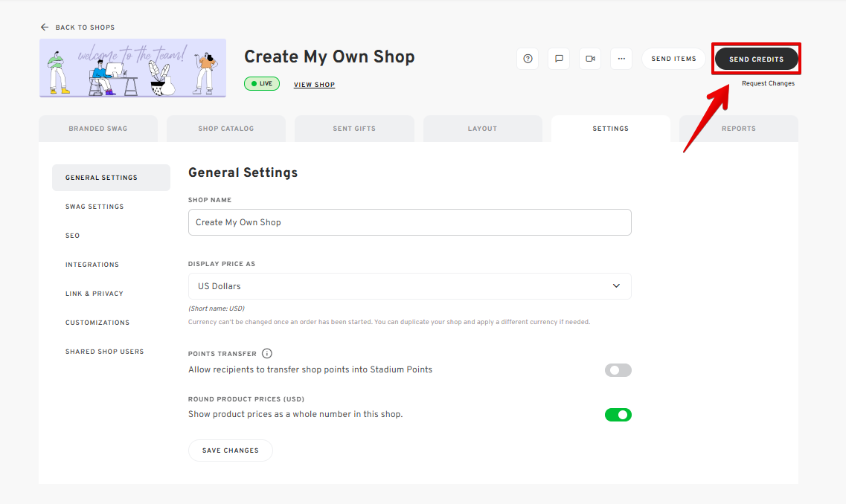Click inside the Shop Name field
This screenshot has width=846, height=504.
coord(409,222)
